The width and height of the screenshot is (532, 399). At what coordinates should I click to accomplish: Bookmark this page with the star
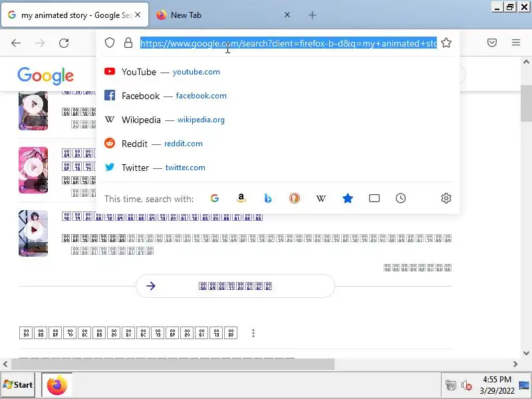[x=446, y=43]
